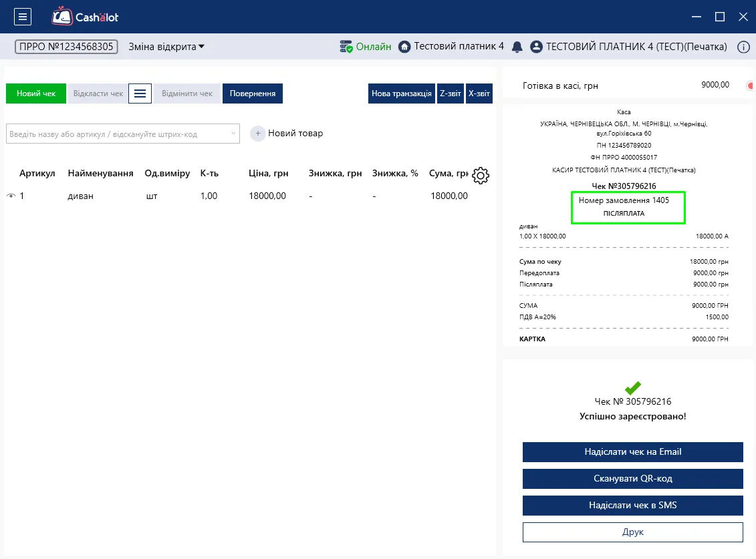Image resolution: width=756 pixels, height=559 pixels.
Task: Check the Online server status icon
Action: (346, 46)
